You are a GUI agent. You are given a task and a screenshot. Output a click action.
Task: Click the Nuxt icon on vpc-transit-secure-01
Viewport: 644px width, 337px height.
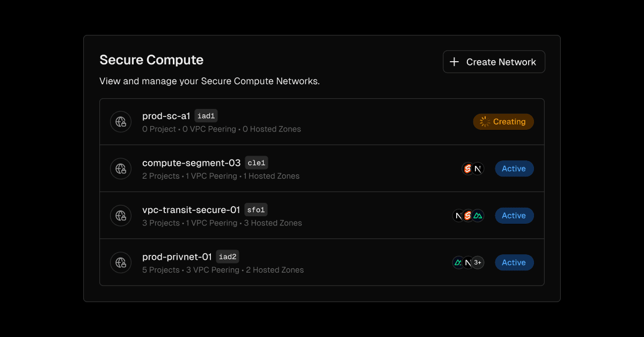tap(478, 215)
